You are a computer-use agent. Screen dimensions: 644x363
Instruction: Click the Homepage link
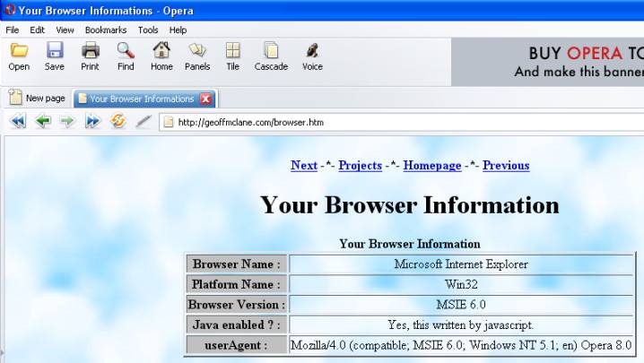click(x=431, y=166)
